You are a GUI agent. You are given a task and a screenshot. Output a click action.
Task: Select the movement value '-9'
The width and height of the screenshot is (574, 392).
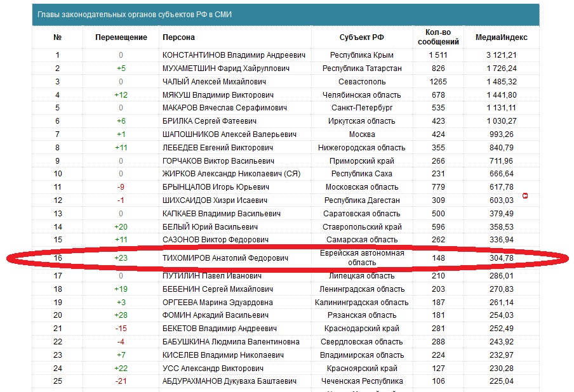(121, 187)
